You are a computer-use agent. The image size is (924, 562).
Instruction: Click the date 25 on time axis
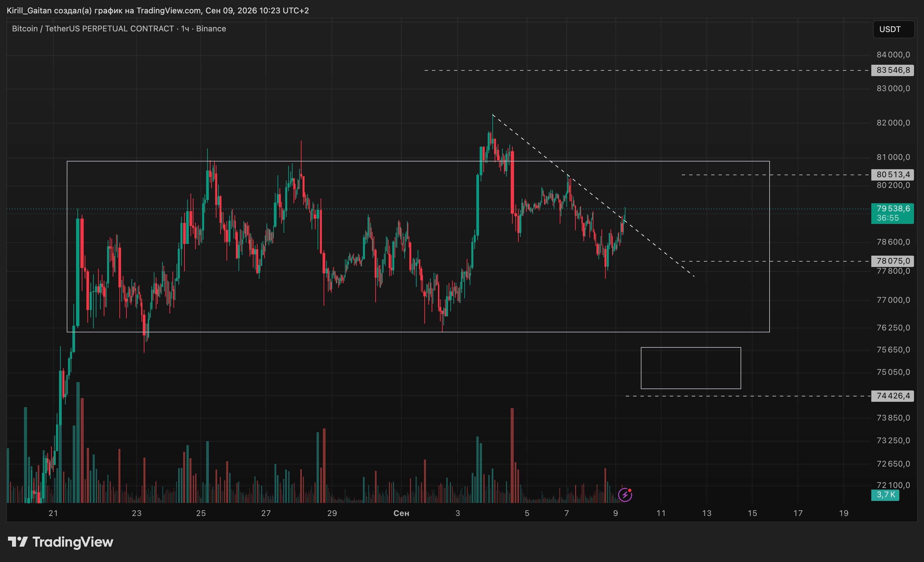[x=201, y=513]
